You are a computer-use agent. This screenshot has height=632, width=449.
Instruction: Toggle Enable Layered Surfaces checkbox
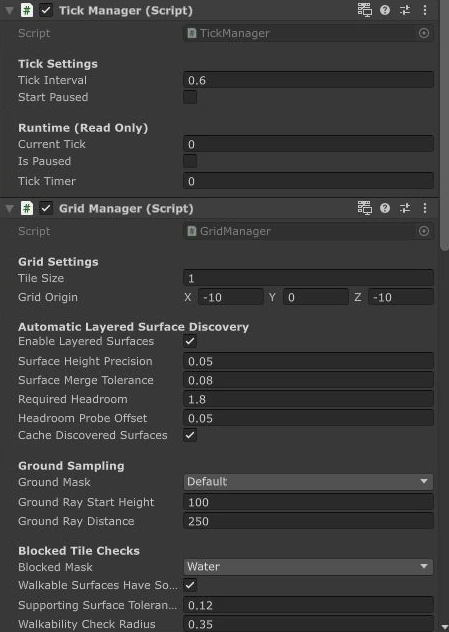click(190, 341)
